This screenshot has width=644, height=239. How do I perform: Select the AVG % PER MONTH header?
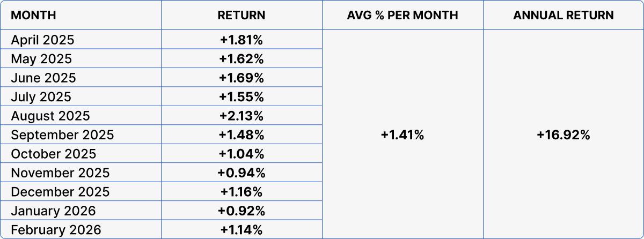402,15
